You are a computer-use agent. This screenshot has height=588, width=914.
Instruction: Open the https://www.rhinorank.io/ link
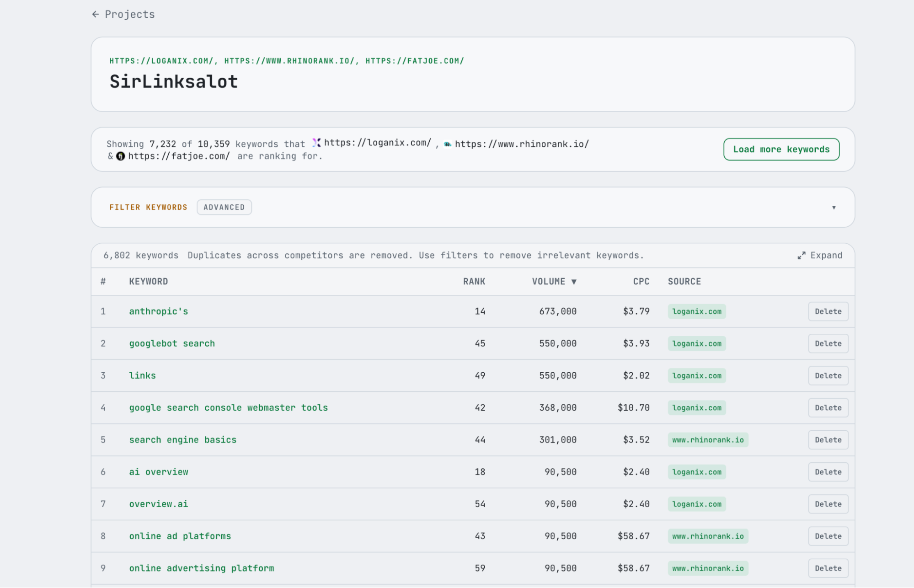pos(522,144)
